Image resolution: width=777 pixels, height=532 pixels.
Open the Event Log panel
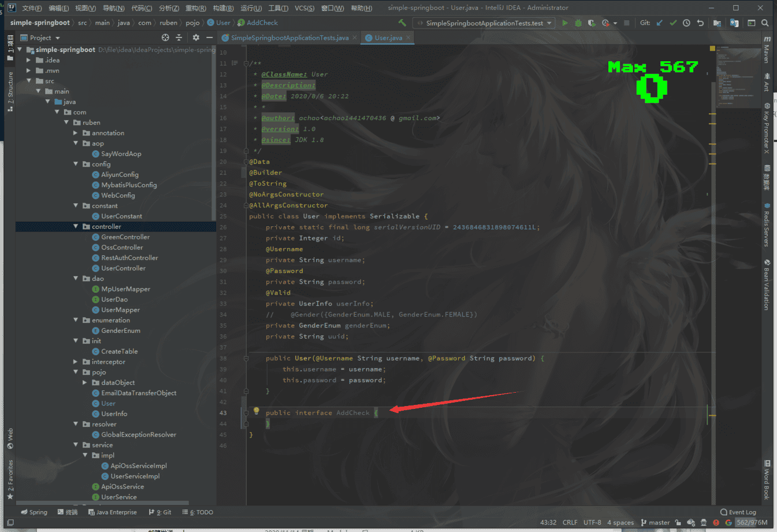[738, 512]
